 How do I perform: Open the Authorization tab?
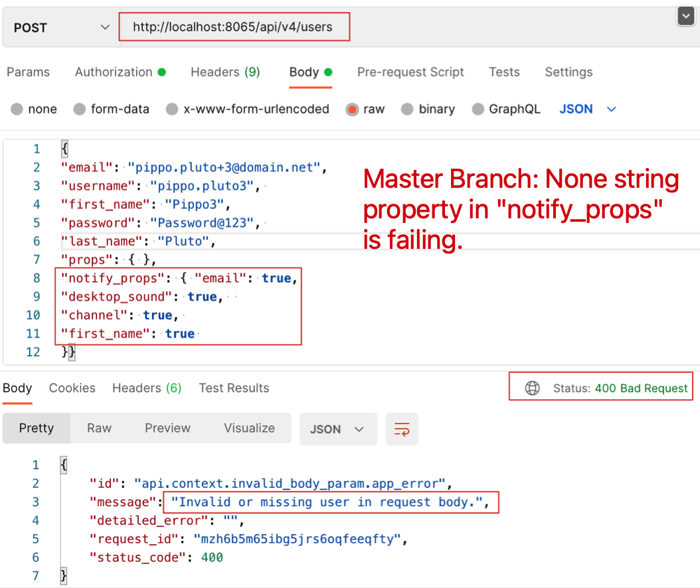[x=120, y=72]
